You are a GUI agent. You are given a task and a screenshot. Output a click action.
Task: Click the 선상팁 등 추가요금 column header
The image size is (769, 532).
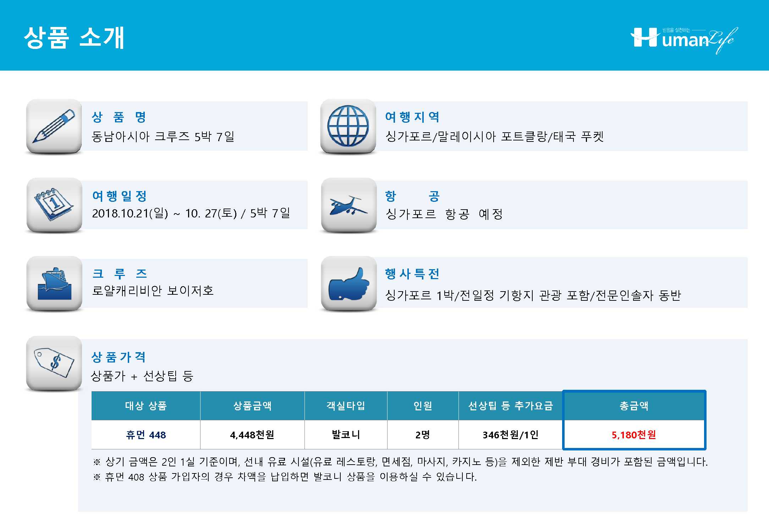pyautogui.click(x=511, y=406)
